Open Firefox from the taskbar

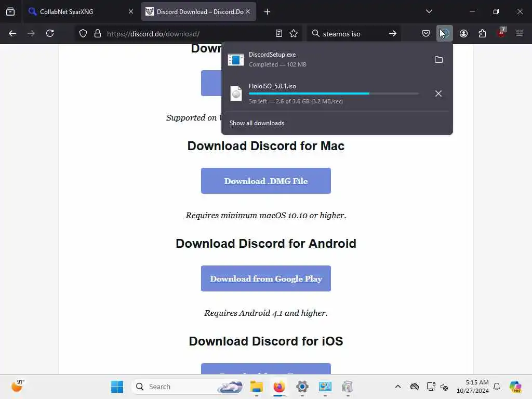279,387
